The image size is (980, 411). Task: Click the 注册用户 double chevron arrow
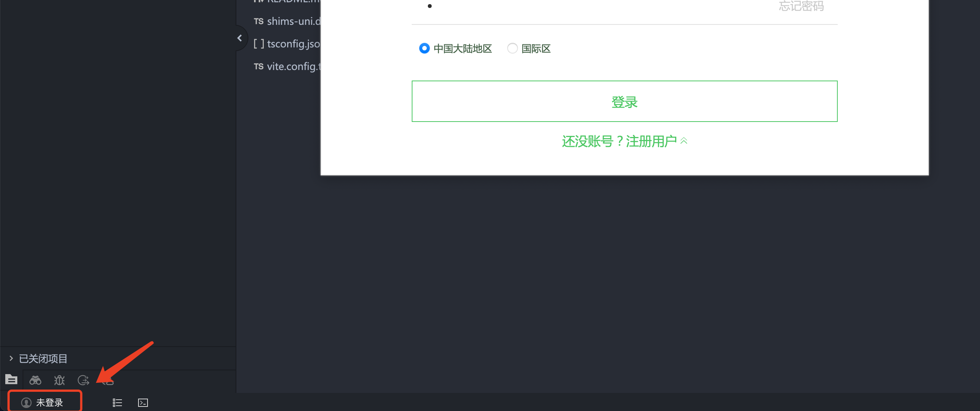(x=684, y=141)
